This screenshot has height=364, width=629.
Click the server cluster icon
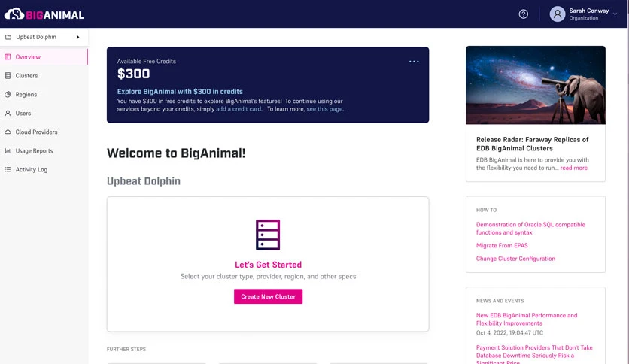tap(268, 235)
